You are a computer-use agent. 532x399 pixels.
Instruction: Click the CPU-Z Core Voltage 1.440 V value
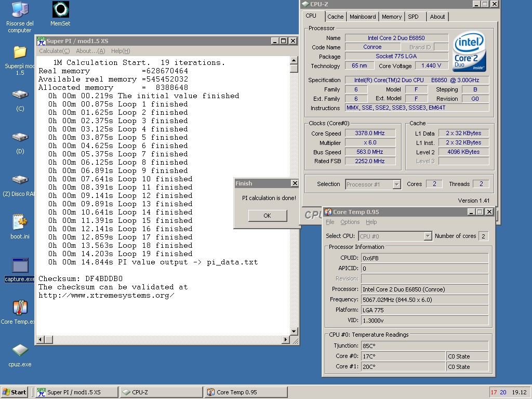coord(431,65)
